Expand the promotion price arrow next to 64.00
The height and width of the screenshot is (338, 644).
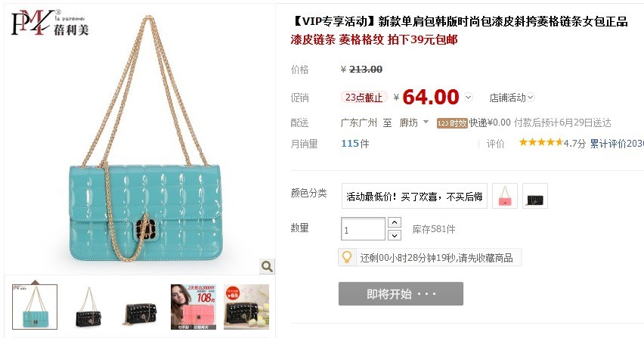click(468, 98)
